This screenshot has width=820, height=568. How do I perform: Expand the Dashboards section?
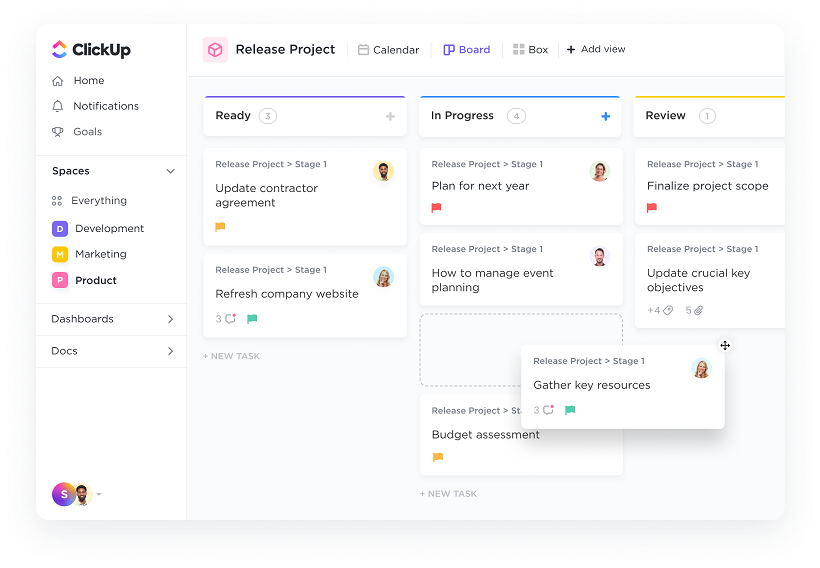(x=170, y=319)
